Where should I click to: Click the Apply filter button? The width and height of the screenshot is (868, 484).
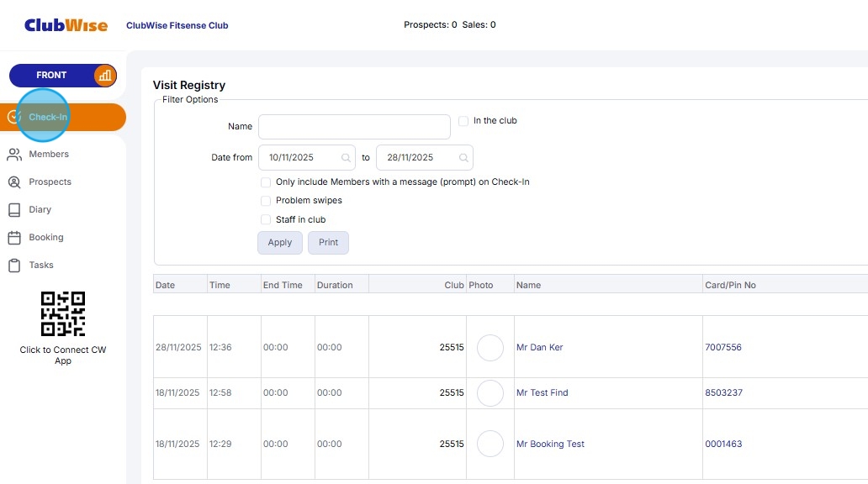[280, 242]
